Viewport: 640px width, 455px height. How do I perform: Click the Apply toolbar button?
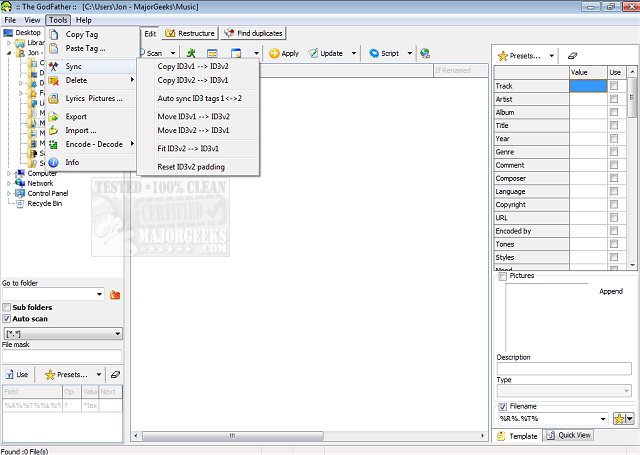(x=284, y=53)
